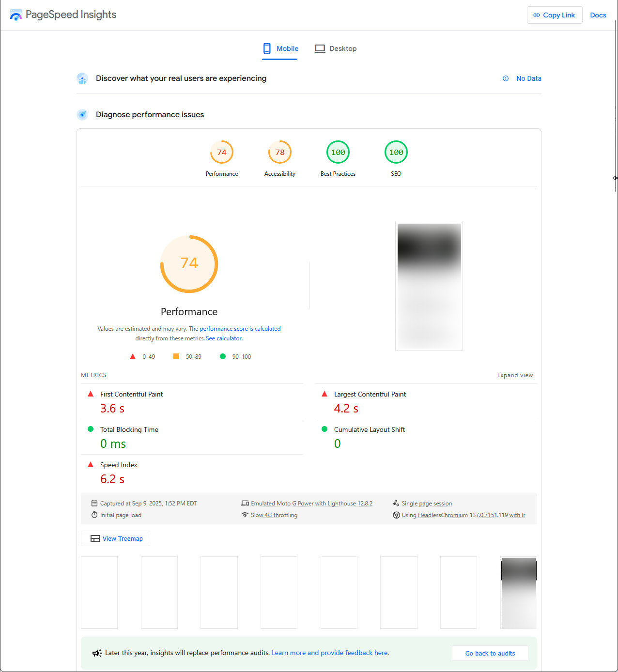The height and width of the screenshot is (672, 618).
Task: Click the large Performance gauge showing 74
Action: (189, 264)
